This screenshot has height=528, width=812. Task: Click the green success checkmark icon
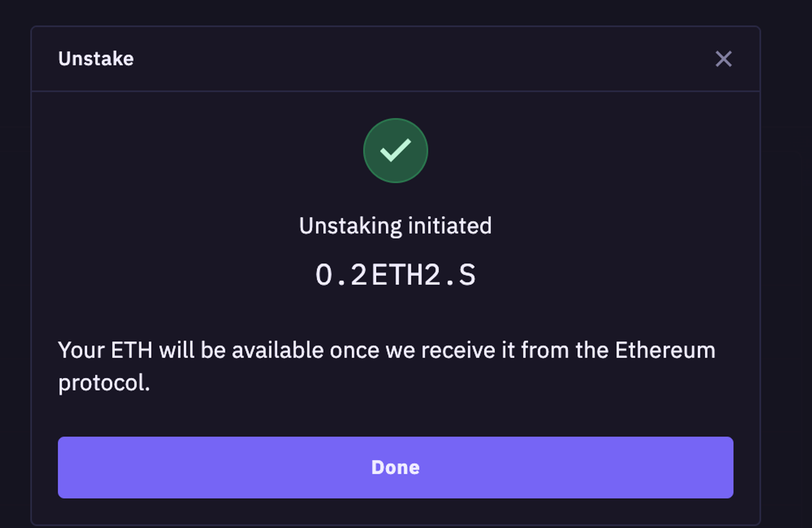tap(395, 151)
